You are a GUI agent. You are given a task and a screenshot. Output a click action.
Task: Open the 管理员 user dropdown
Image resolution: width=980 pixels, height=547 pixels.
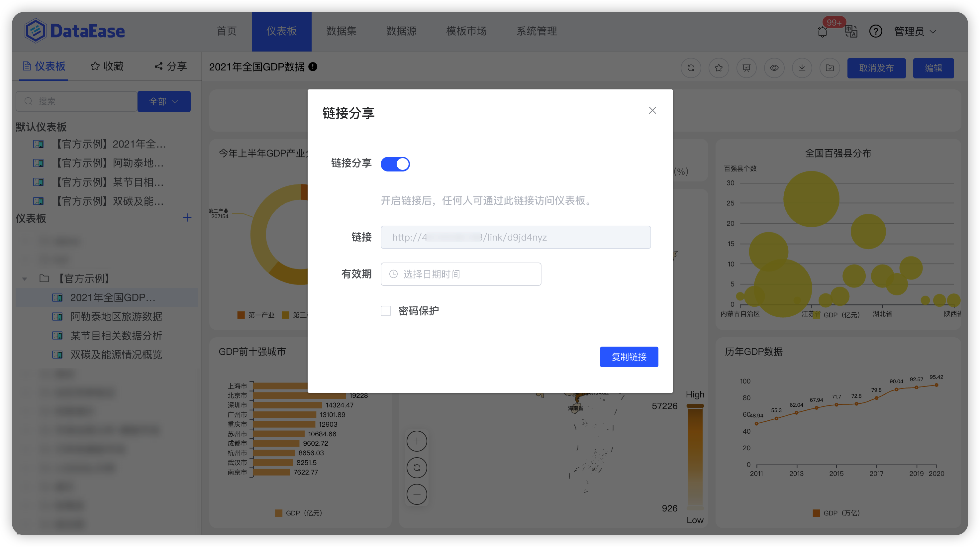[x=915, y=31]
